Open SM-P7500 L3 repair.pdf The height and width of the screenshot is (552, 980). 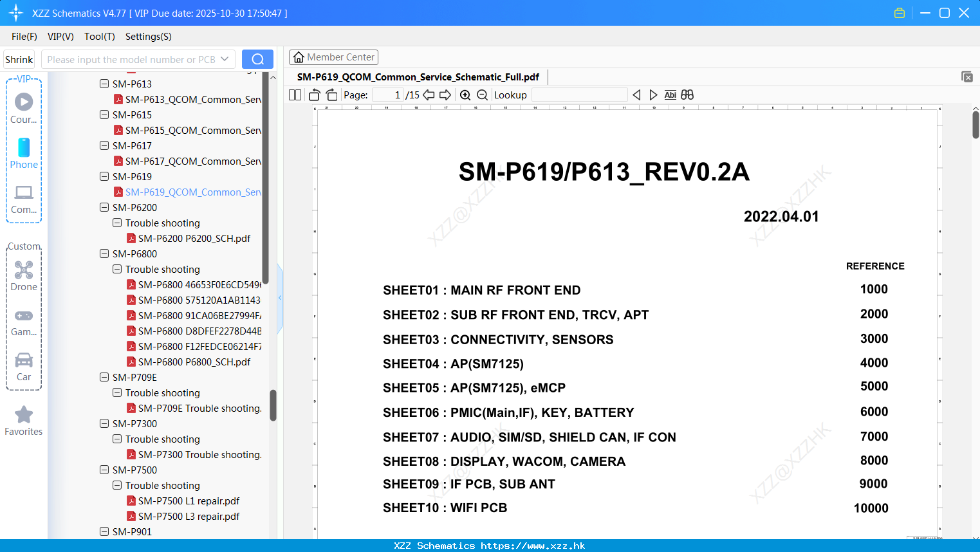pyautogui.click(x=183, y=516)
